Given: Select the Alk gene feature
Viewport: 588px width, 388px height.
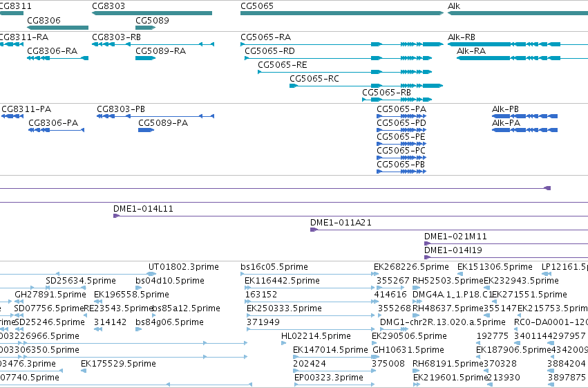Looking at the screenshot, I should coord(518,13).
